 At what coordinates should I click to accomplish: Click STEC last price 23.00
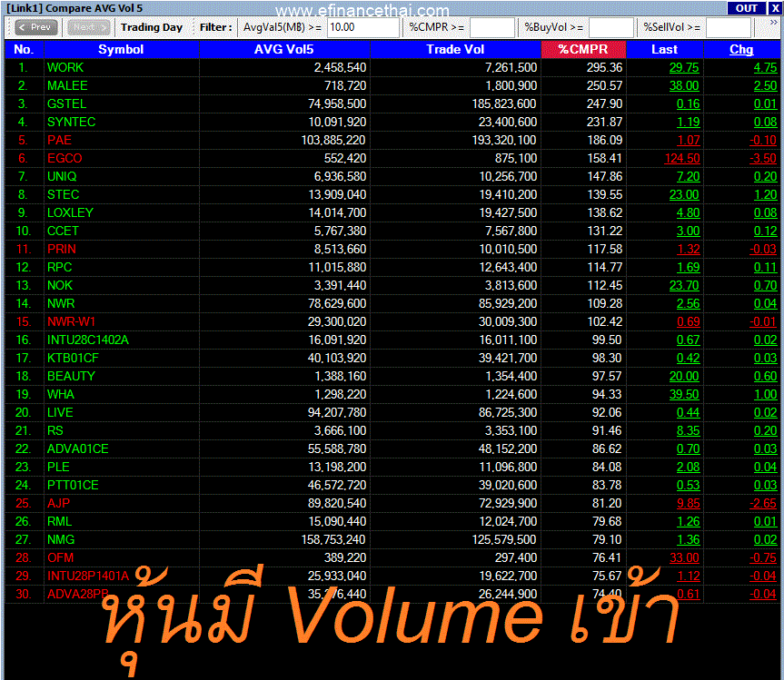[x=684, y=195]
